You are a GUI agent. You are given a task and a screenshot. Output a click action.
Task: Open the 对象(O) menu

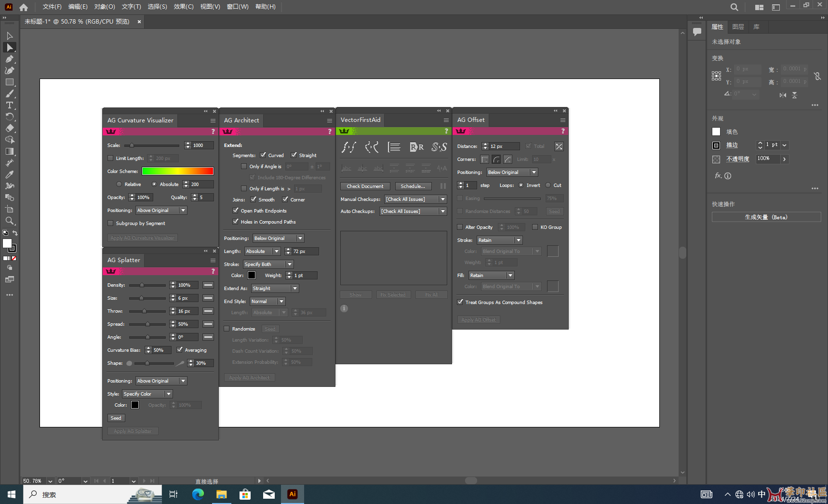click(x=105, y=7)
